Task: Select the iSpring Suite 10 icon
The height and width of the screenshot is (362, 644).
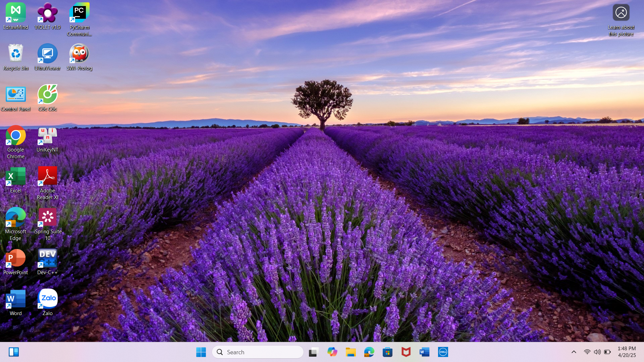Action: pos(47,224)
